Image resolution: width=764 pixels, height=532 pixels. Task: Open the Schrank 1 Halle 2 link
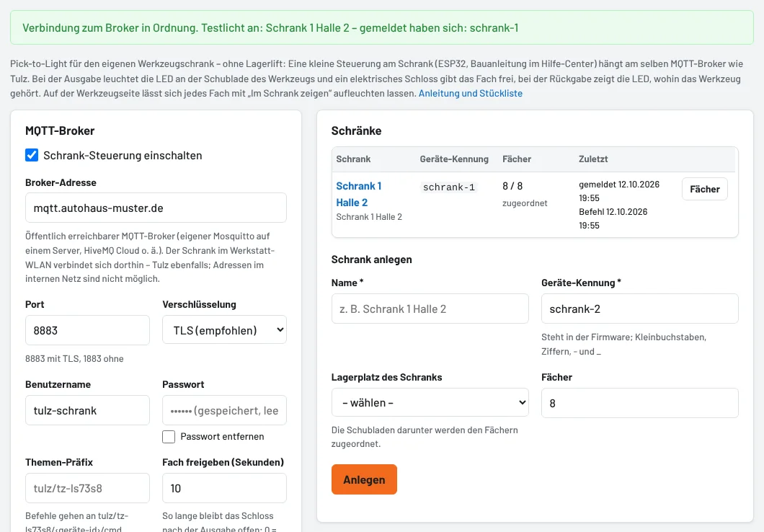(359, 194)
